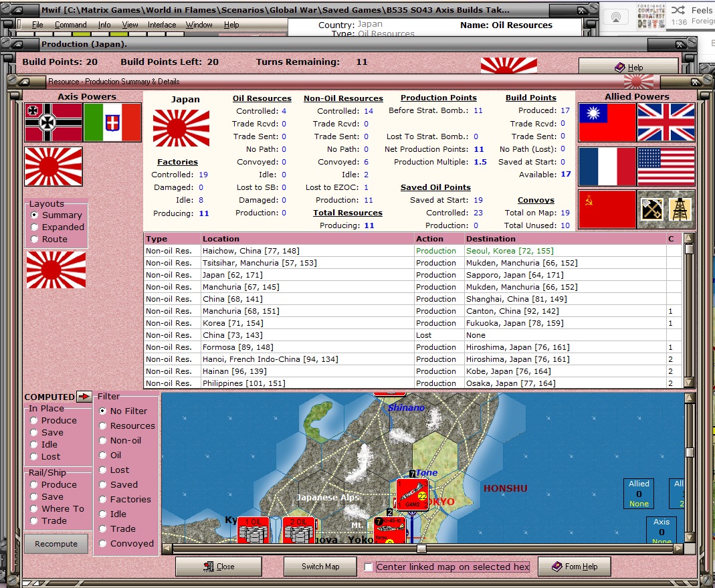715x588 pixels.
Task: Select the Expanded layout option
Action: point(35,227)
